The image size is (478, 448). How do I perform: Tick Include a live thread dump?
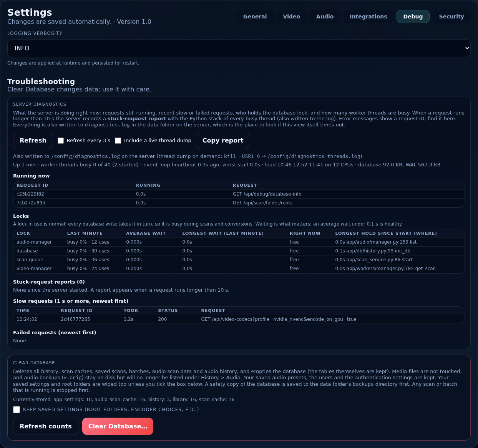(118, 141)
